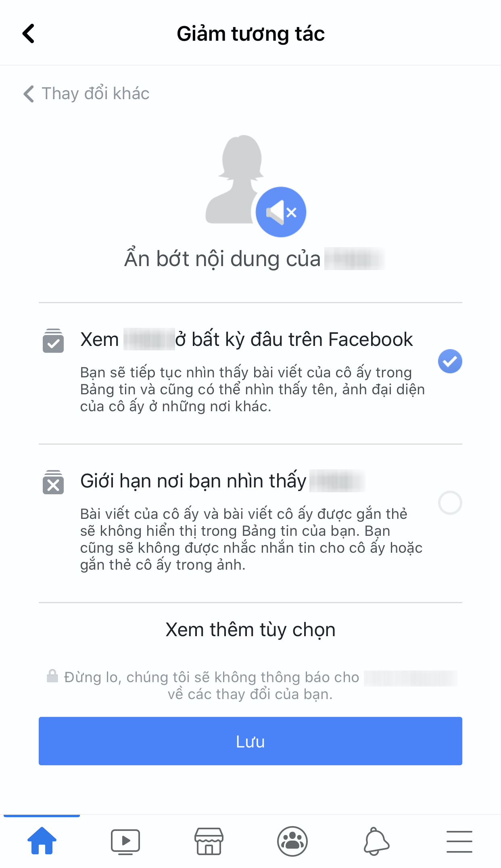Open the hamburger menu icon
The width and height of the screenshot is (501, 868).
[x=459, y=841]
